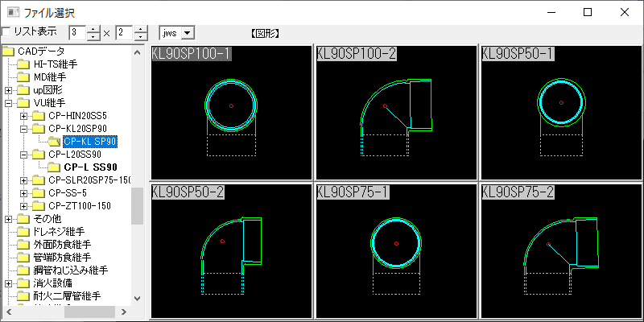Decrease the column count spinner value

tap(94, 36)
